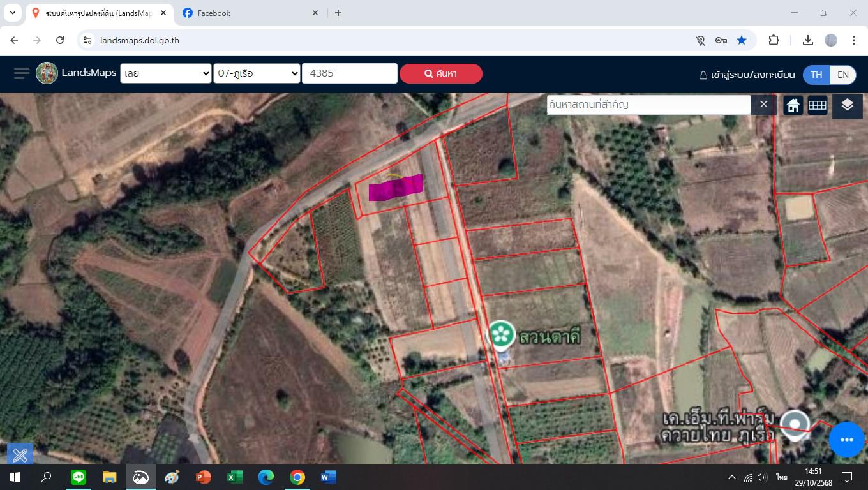Bookmark this page with the star icon
This screenshot has width=868, height=490.
tap(742, 40)
